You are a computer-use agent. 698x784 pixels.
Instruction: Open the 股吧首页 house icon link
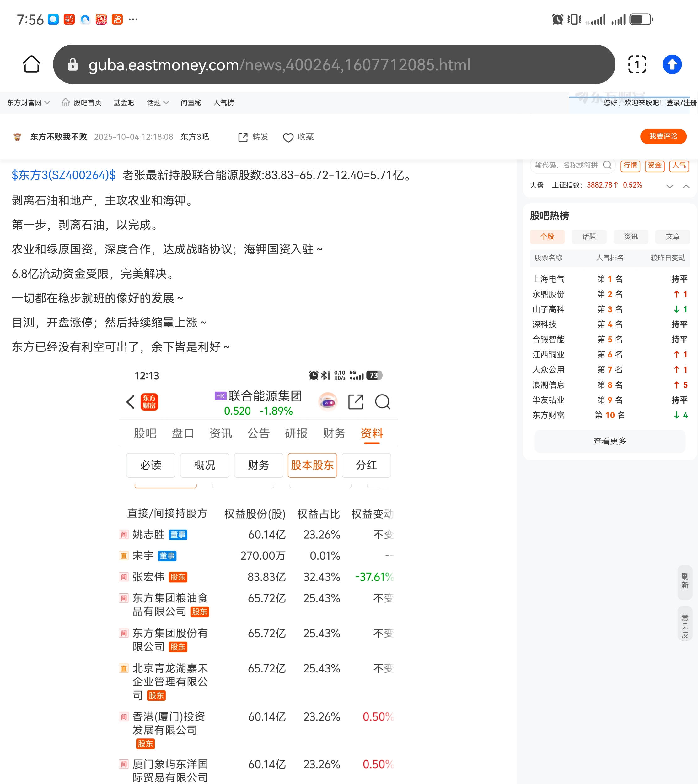66,102
